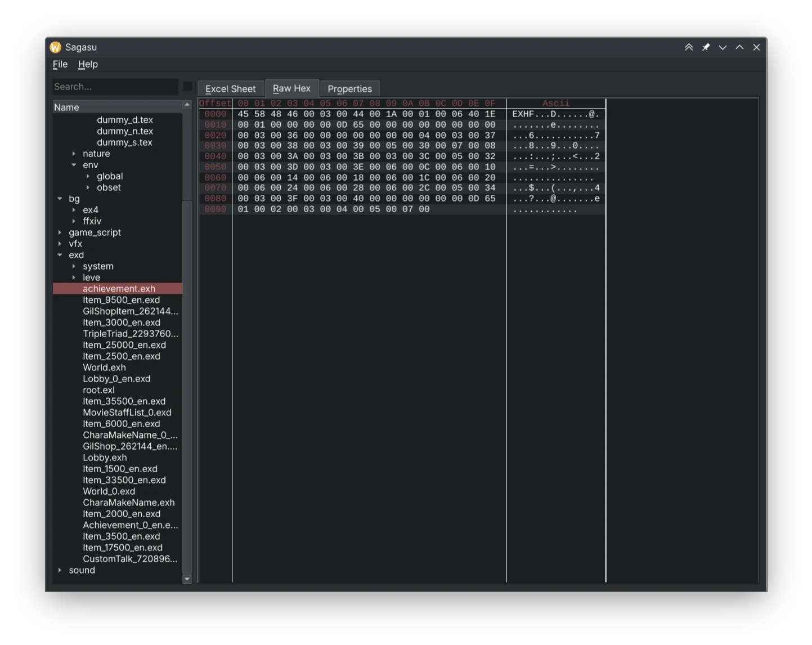The height and width of the screenshot is (645, 812).
Task: Toggle the checkbox next to the search field
Action: point(187,87)
